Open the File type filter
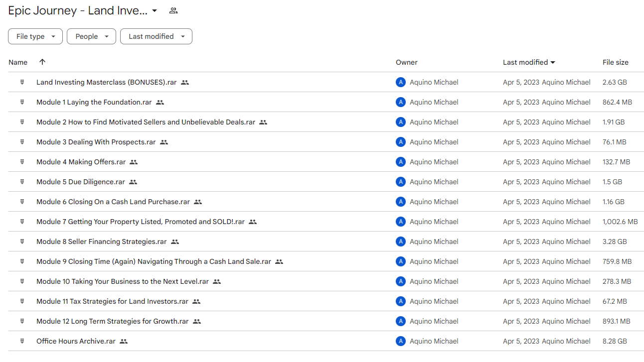 click(x=35, y=36)
